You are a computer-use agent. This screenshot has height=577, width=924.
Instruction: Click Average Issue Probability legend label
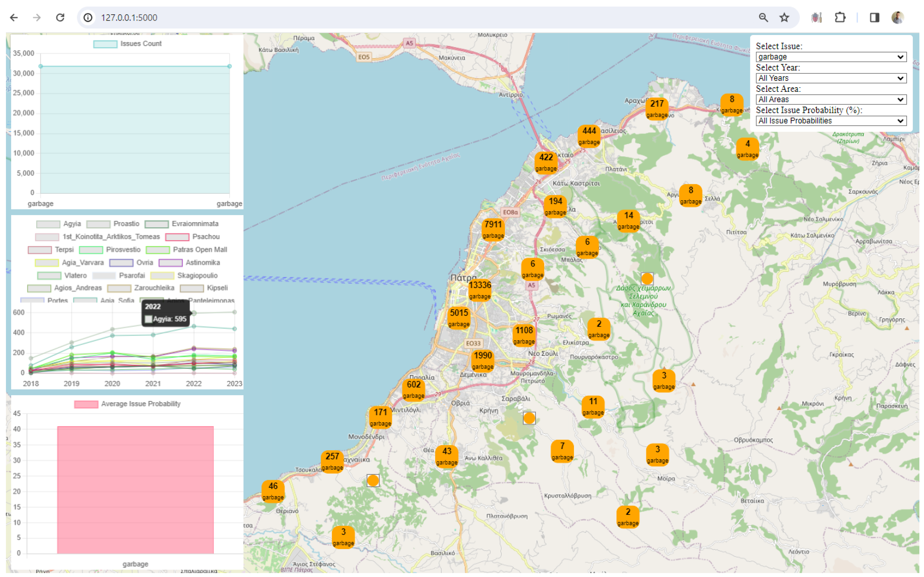tap(140, 404)
